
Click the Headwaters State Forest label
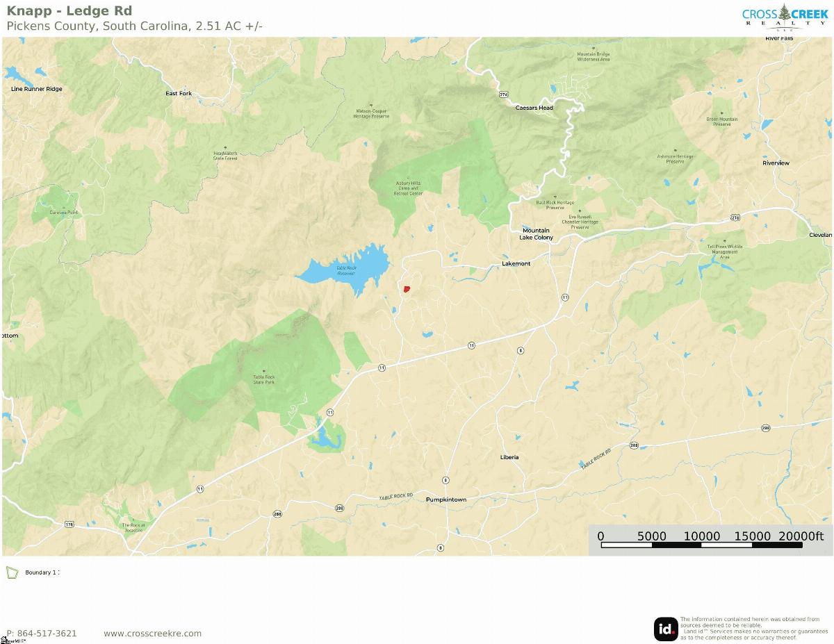point(225,156)
